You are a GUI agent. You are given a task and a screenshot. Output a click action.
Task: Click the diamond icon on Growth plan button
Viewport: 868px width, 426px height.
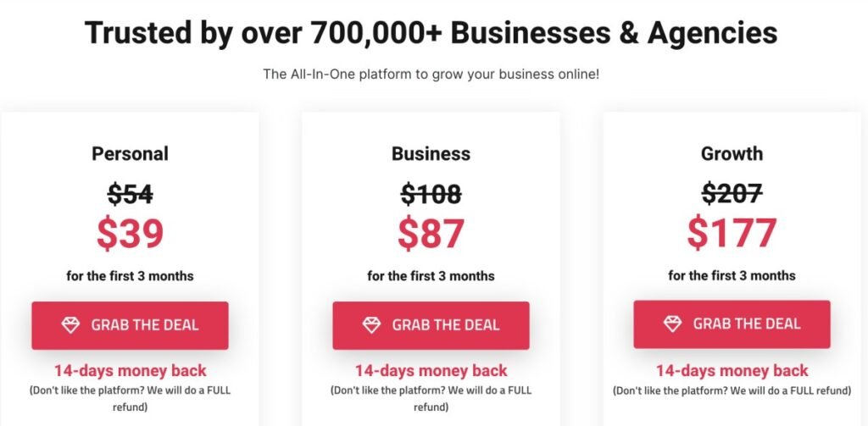[x=672, y=324]
